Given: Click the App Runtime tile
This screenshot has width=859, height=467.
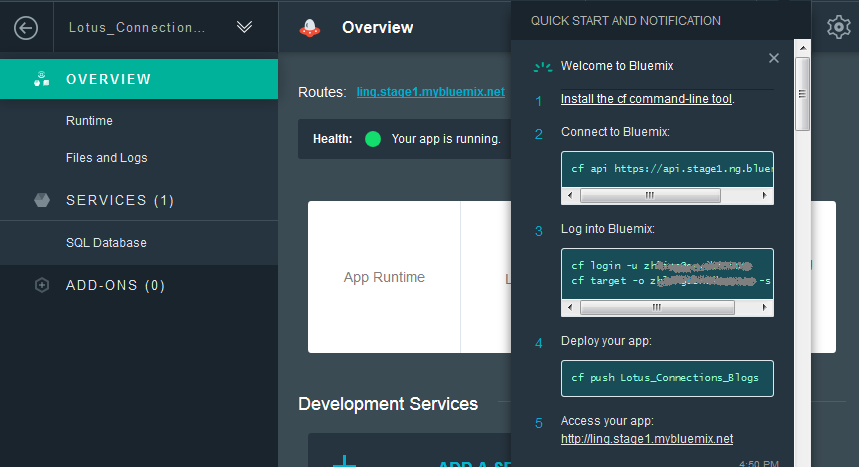Looking at the screenshot, I should point(384,277).
